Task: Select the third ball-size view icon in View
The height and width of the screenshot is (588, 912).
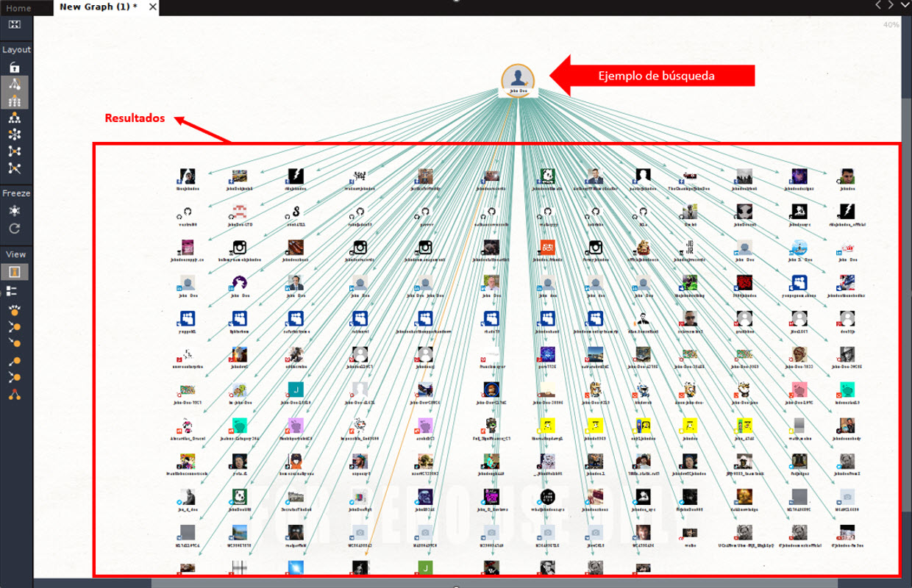Action: 15,343
